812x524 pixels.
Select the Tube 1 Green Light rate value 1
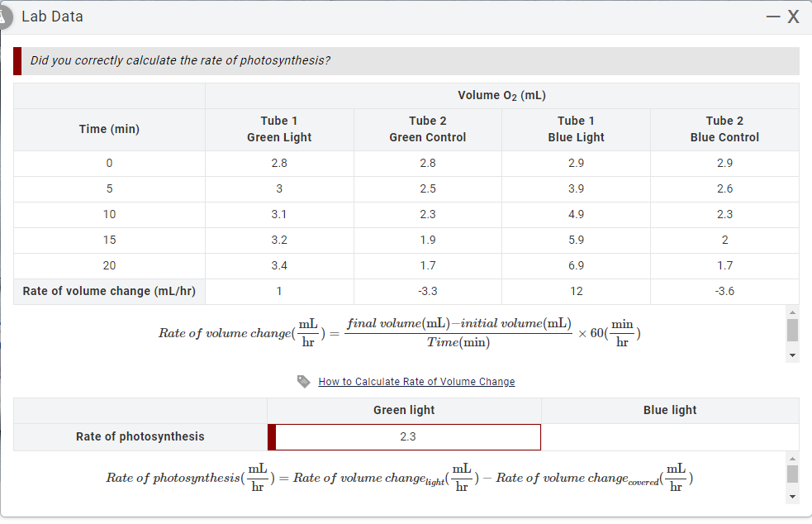[x=279, y=291]
